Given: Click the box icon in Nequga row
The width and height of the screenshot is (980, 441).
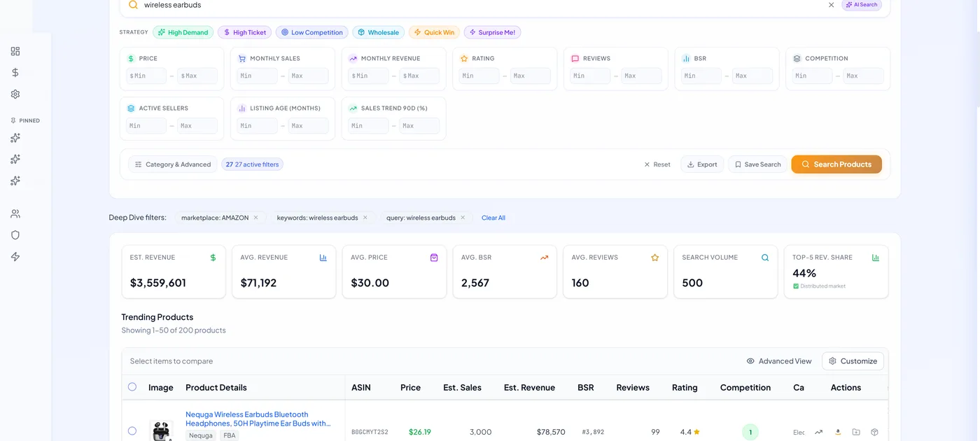Looking at the screenshot, I should coord(874,432).
